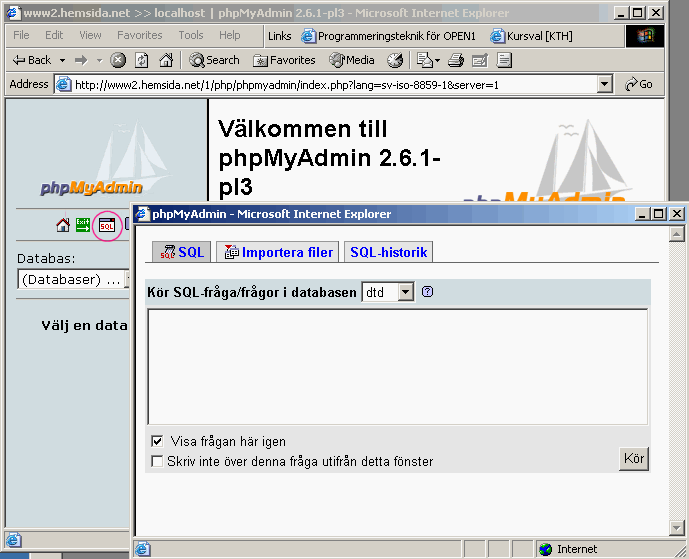Open the Search pane in IE toolbar
The width and height of the screenshot is (689, 559).
point(214,60)
